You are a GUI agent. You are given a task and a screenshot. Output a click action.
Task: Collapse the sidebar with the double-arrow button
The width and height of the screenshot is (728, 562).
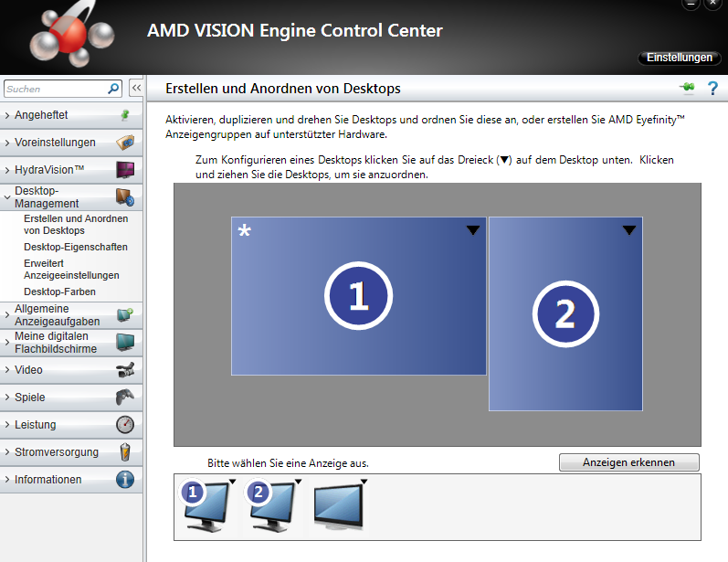[x=136, y=88]
